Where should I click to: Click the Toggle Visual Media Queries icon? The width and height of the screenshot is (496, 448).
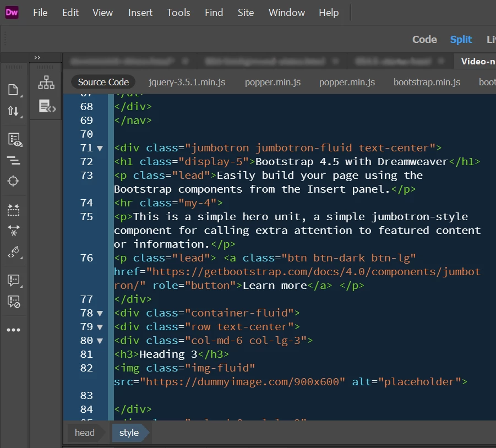[x=14, y=161]
